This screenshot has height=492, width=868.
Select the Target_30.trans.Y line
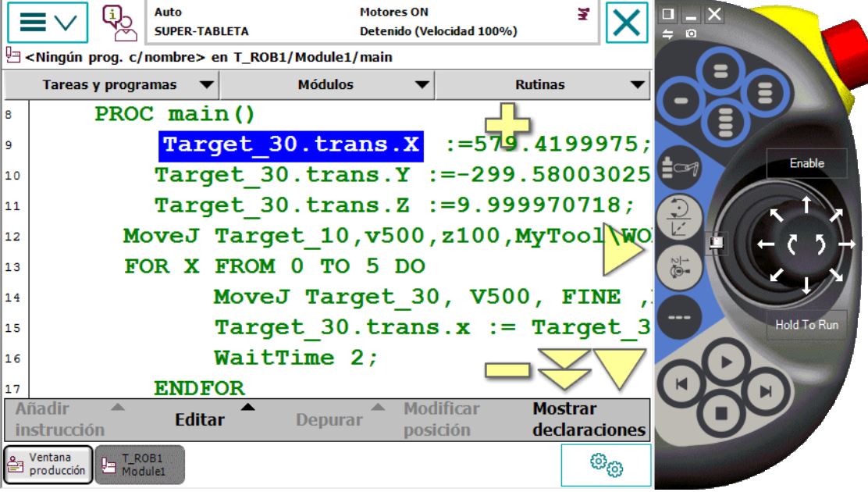pyautogui.click(x=402, y=175)
